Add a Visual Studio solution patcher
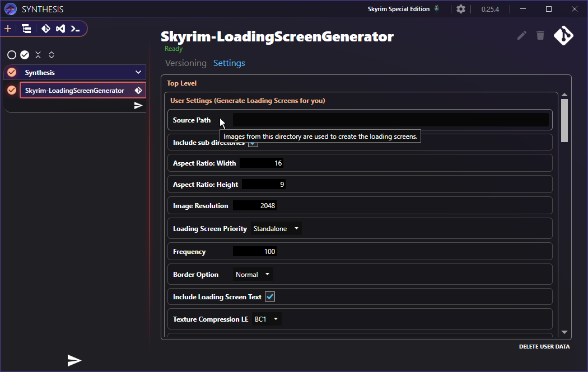Screen dimensions: 588x372 [x=60, y=29]
